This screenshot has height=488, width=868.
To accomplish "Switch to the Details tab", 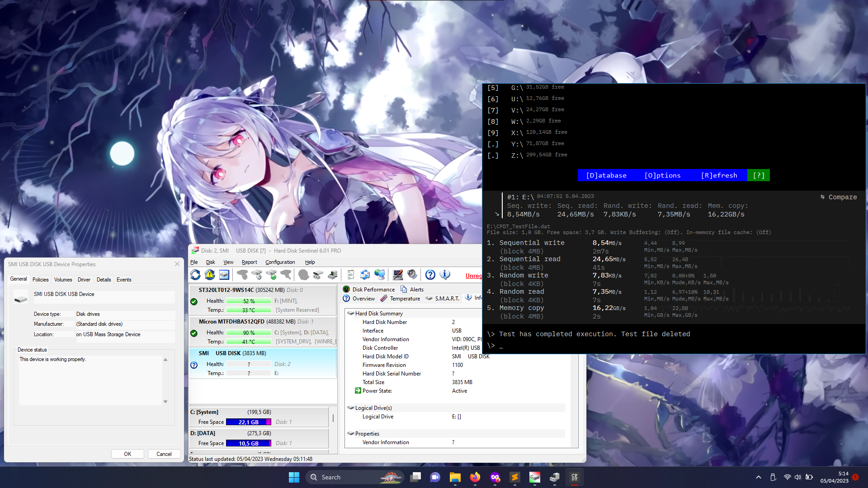I will pos(104,280).
